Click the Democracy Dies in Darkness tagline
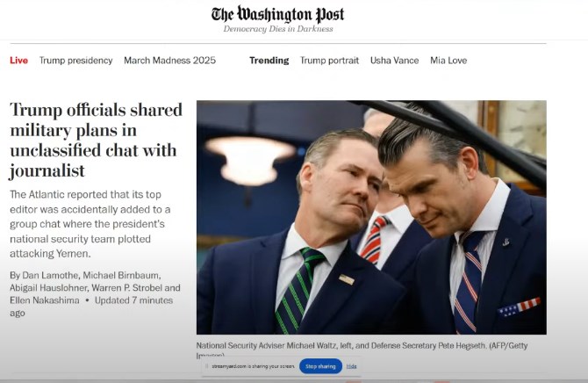This screenshot has width=588, height=383. pyautogui.click(x=277, y=29)
